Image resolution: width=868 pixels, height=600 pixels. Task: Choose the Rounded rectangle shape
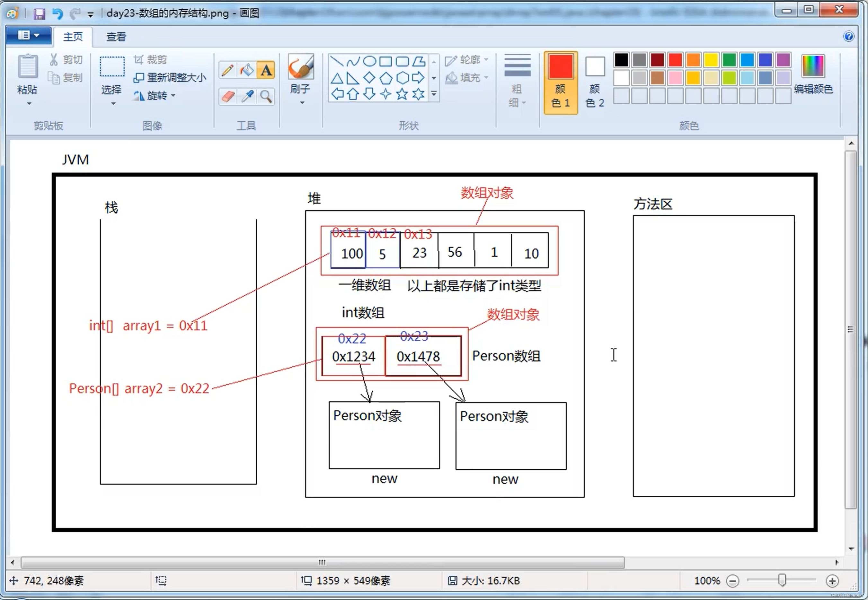[x=403, y=61]
